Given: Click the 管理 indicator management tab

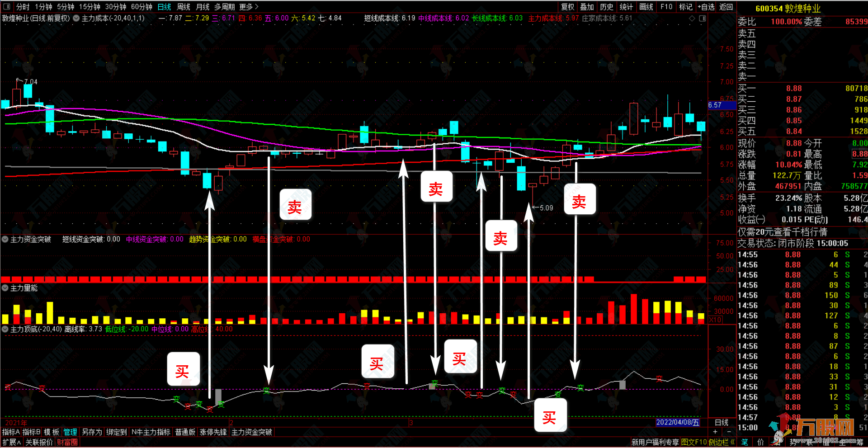Looking at the screenshot, I should [70, 432].
